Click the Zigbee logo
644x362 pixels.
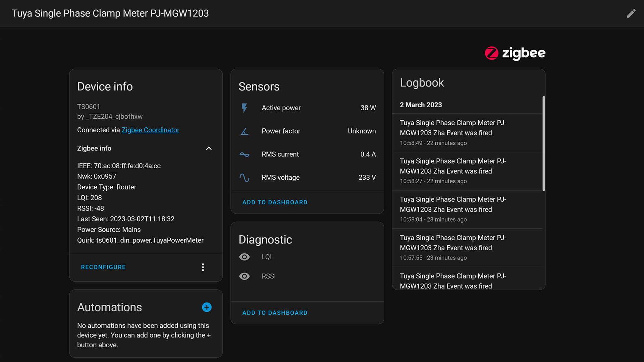point(515,53)
